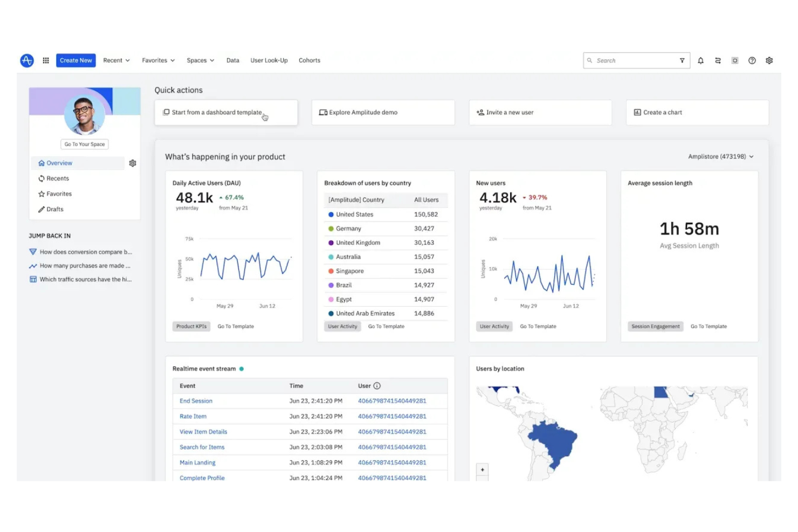This screenshot has height=532, width=798.
Task: Open the notifications bell icon
Action: point(700,60)
